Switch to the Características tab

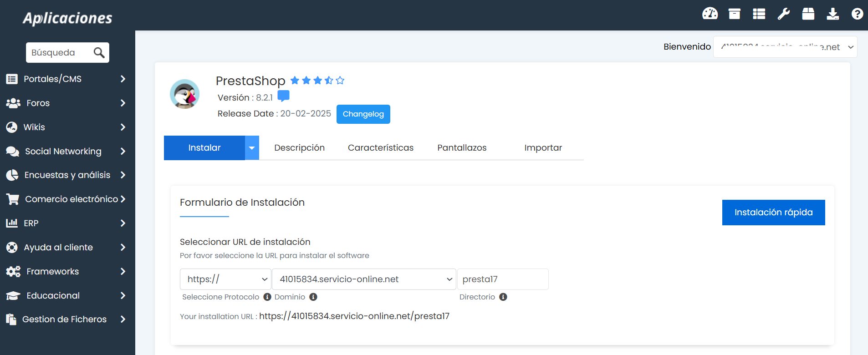381,148
